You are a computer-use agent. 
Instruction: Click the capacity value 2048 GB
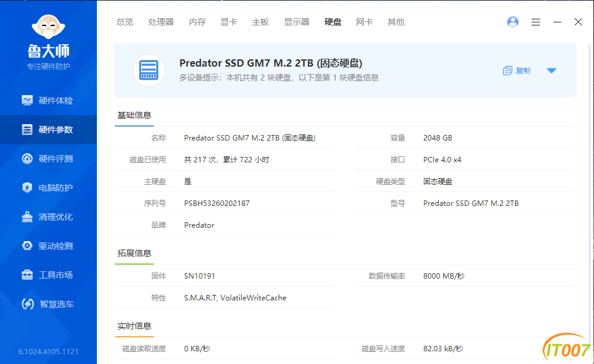[x=438, y=138]
